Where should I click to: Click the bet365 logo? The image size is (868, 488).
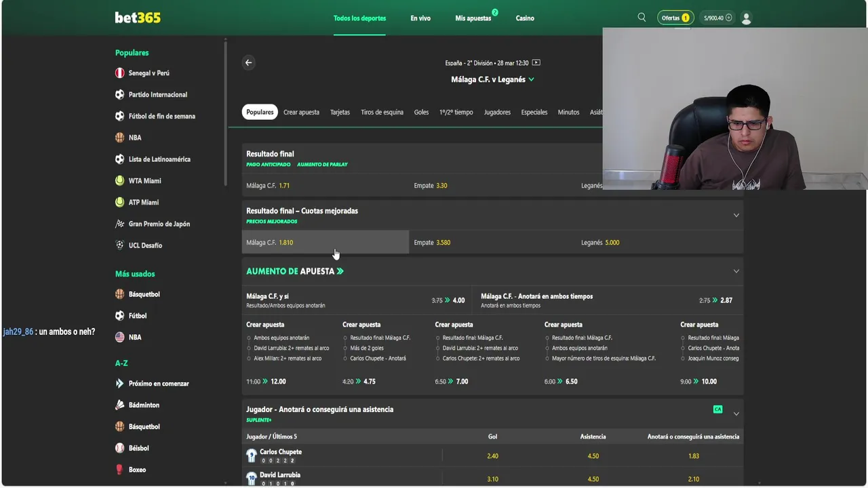pyautogui.click(x=138, y=18)
